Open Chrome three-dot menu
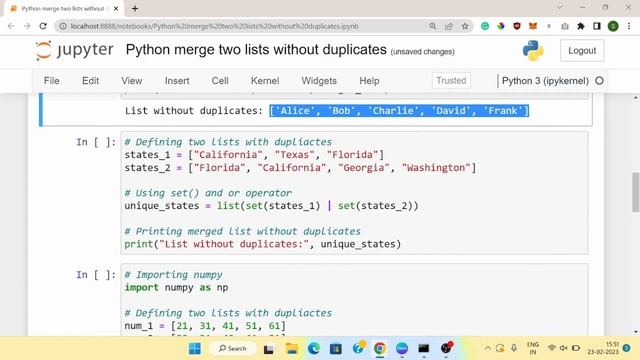Screen dimensions: 640x360 (x=629, y=26)
